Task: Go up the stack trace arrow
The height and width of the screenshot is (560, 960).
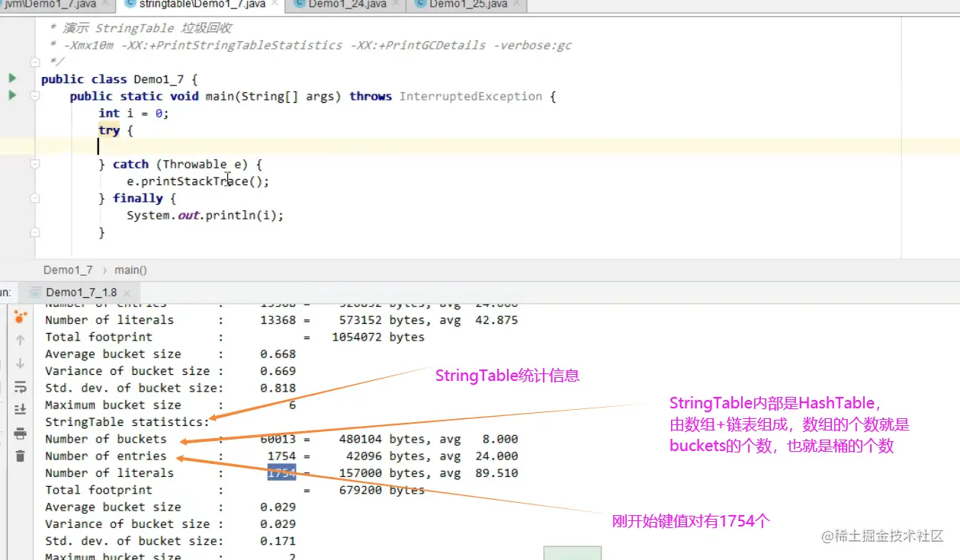Action: 21,340
